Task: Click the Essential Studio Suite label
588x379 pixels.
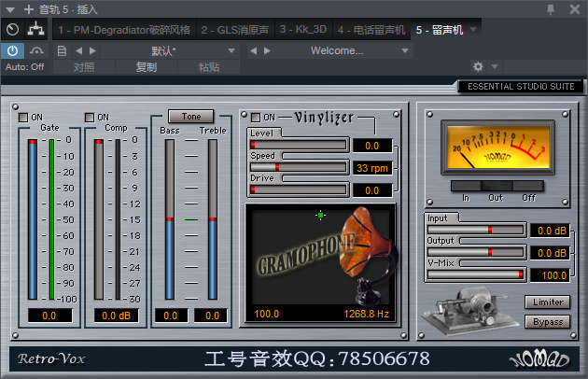Action: pos(521,87)
